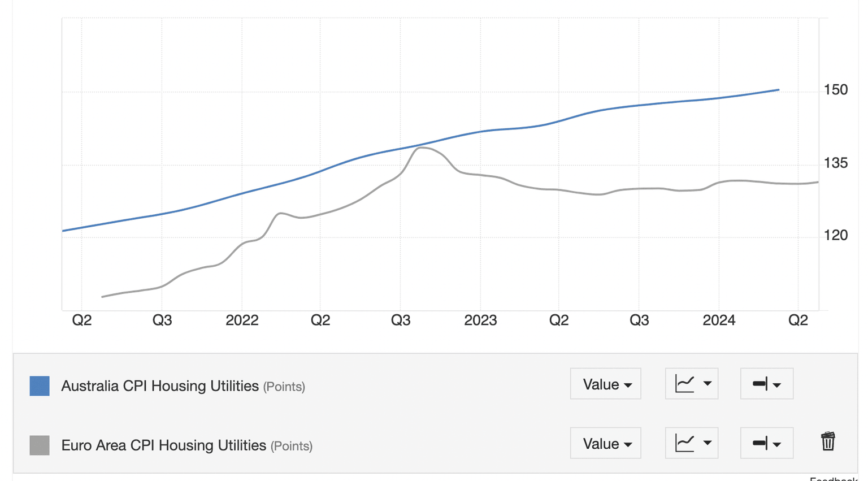Image resolution: width=868 pixels, height=481 pixels.
Task: Select the Australia CPI Housing Utilities label
Action: (160, 386)
